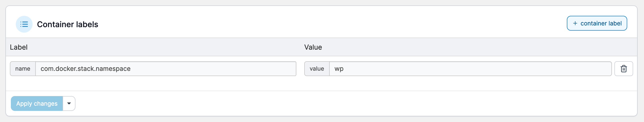The height and width of the screenshot is (122, 644).
Task: Click the 'Apply changes' label text
Action: (x=37, y=103)
